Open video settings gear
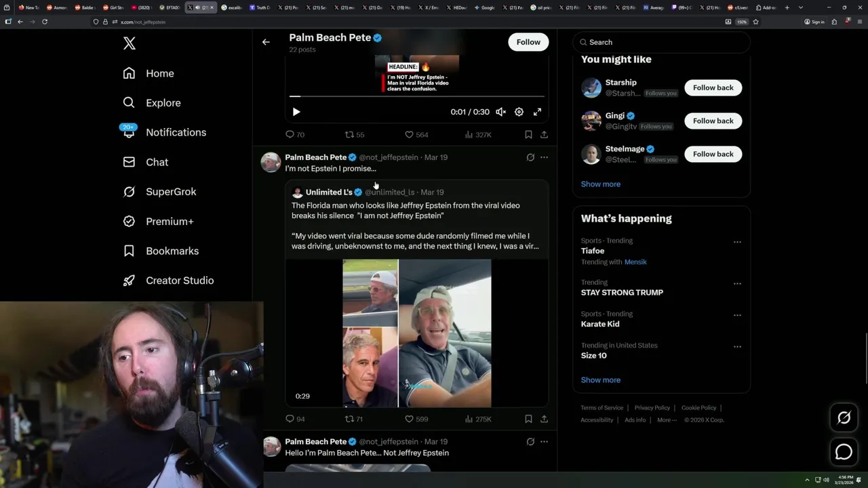 pyautogui.click(x=519, y=112)
